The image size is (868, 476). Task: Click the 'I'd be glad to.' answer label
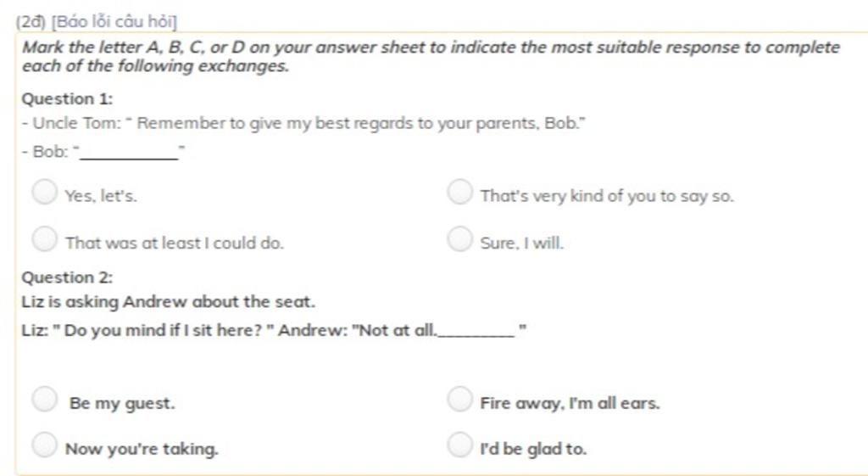point(533,449)
